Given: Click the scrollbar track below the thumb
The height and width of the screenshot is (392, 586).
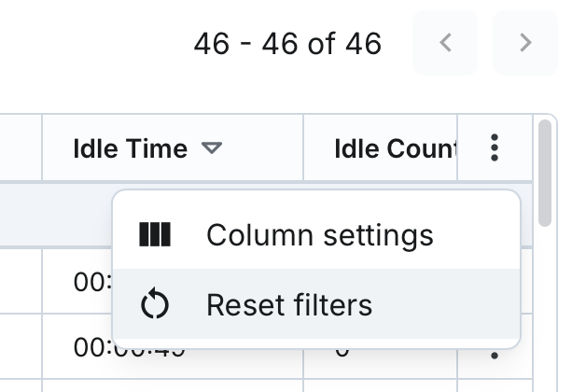Looking at the screenshot, I should [x=545, y=308].
